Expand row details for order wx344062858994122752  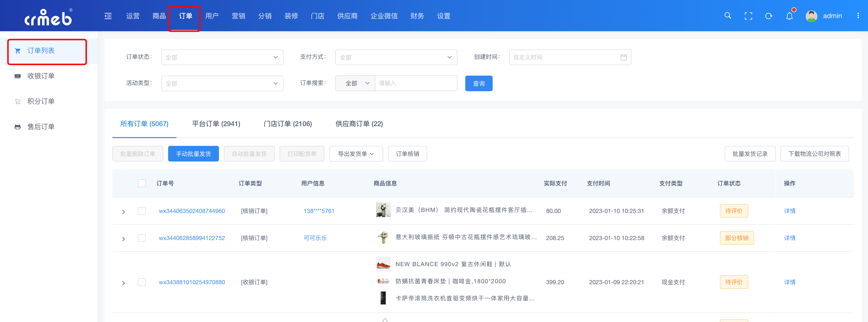(x=124, y=239)
